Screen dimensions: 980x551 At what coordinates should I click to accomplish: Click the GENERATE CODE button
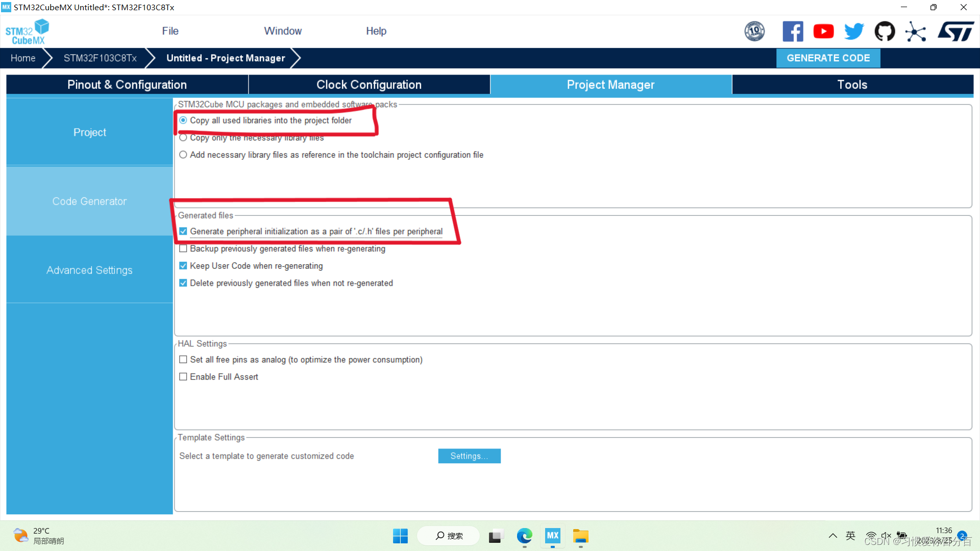[x=828, y=58]
